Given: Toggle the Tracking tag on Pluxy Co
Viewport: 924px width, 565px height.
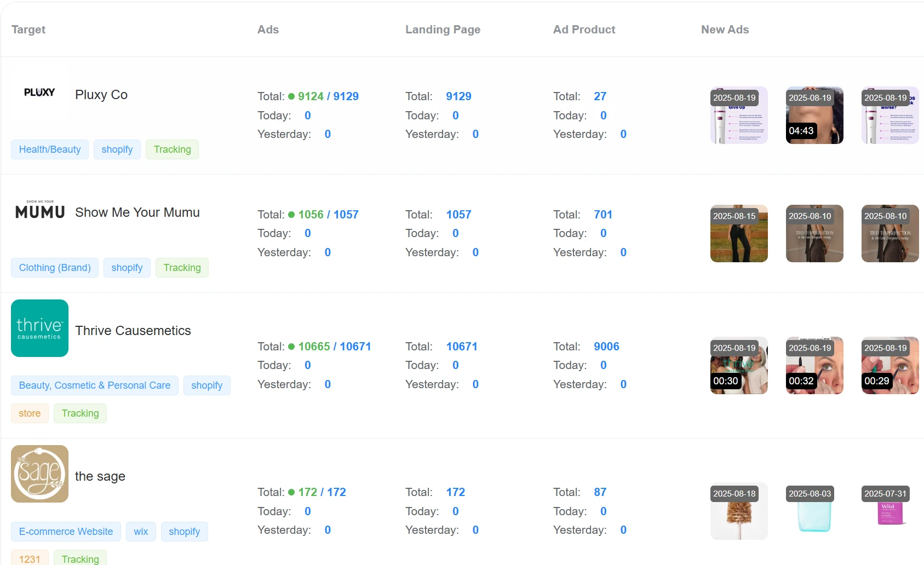Looking at the screenshot, I should (172, 149).
